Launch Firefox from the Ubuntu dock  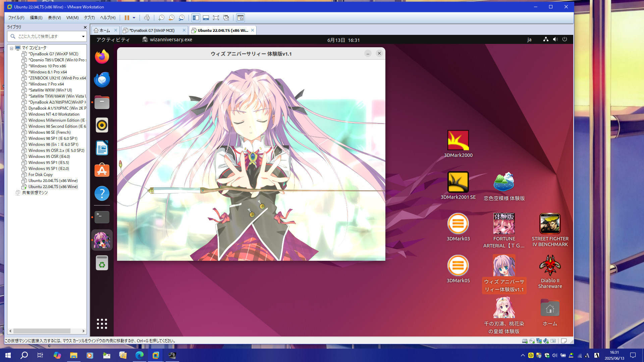point(102,57)
